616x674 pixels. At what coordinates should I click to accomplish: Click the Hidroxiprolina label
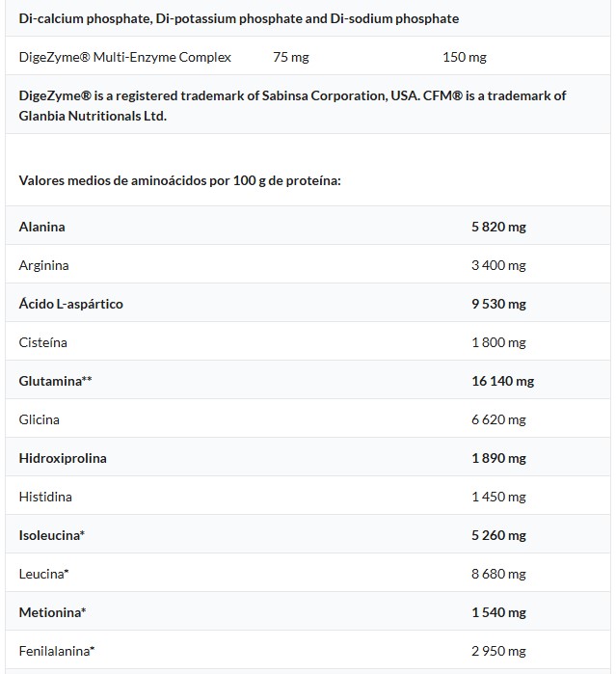[63, 458]
